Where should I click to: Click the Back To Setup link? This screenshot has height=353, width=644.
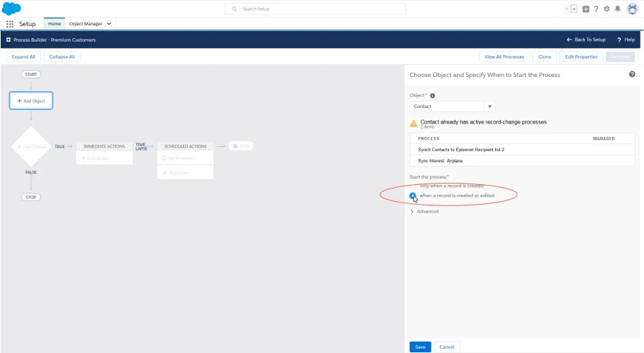(586, 40)
